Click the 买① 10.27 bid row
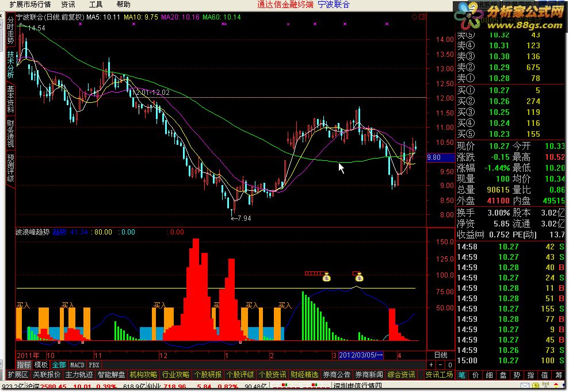 510,90
